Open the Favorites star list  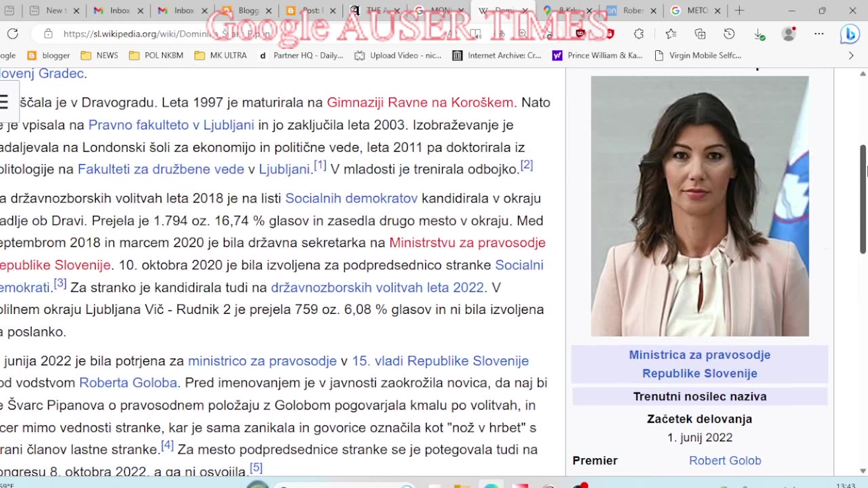point(671,34)
